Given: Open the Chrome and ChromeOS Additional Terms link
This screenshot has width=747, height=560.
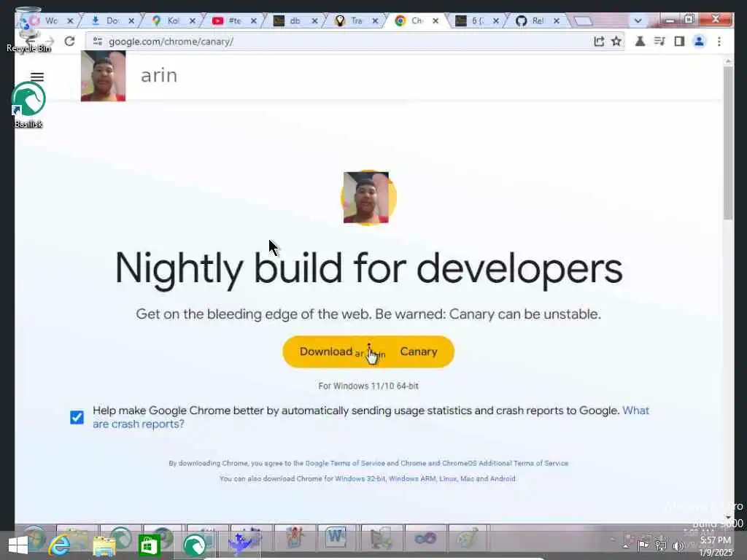Looking at the screenshot, I should tap(484, 463).
